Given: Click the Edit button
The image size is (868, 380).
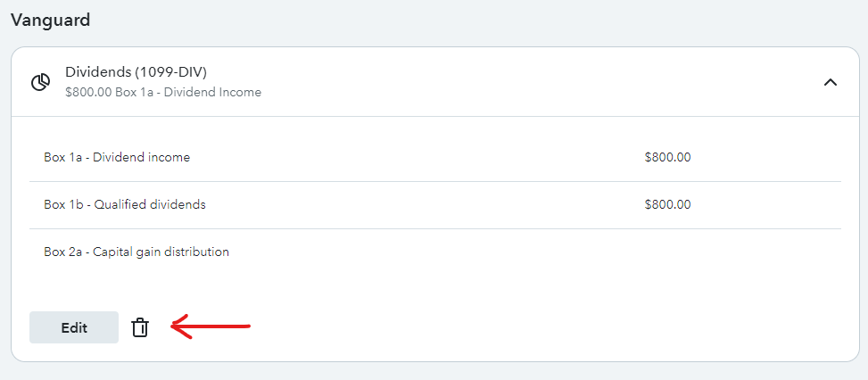Looking at the screenshot, I should (x=74, y=327).
